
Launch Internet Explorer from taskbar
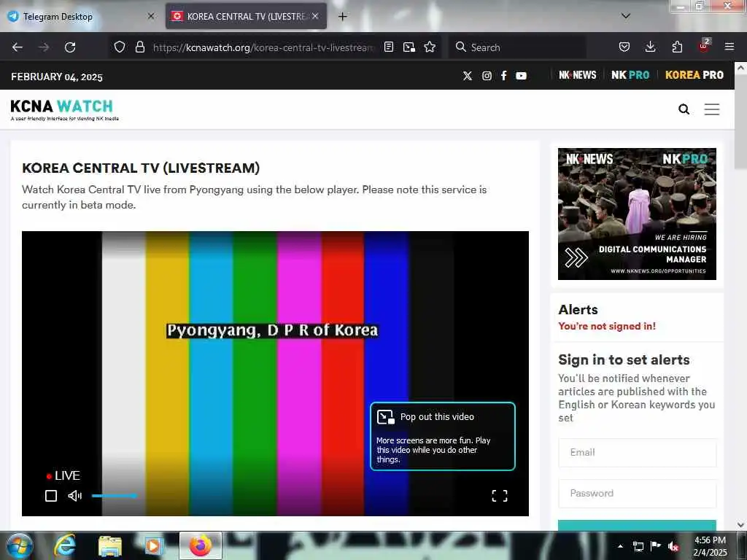(65, 545)
